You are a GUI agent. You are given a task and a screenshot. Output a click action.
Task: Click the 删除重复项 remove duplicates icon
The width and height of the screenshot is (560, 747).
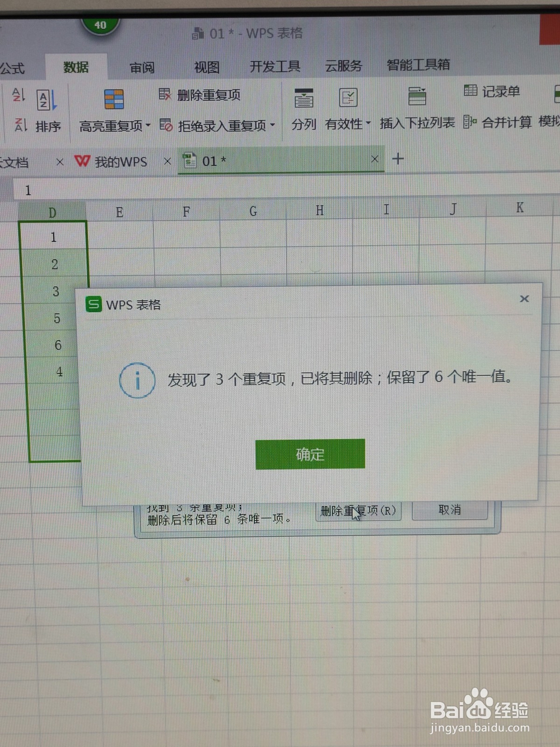tap(165, 94)
